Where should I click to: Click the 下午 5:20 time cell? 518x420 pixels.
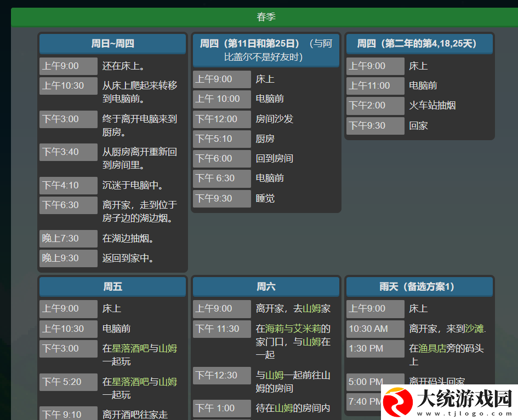click(x=69, y=382)
